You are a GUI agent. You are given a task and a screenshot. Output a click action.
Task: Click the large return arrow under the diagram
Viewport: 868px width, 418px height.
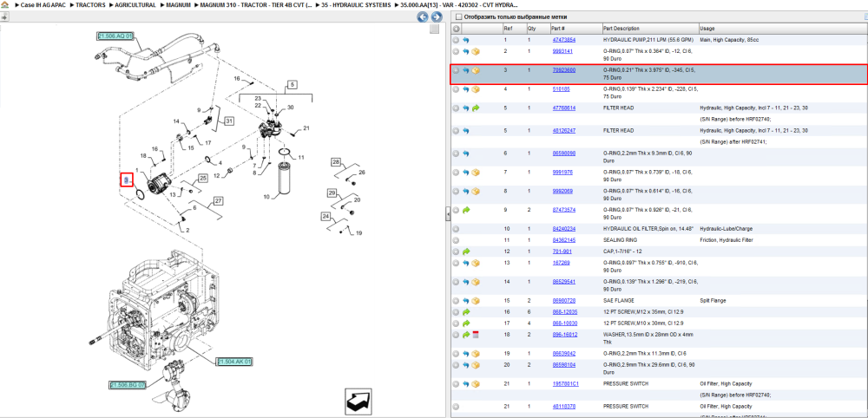point(360,402)
